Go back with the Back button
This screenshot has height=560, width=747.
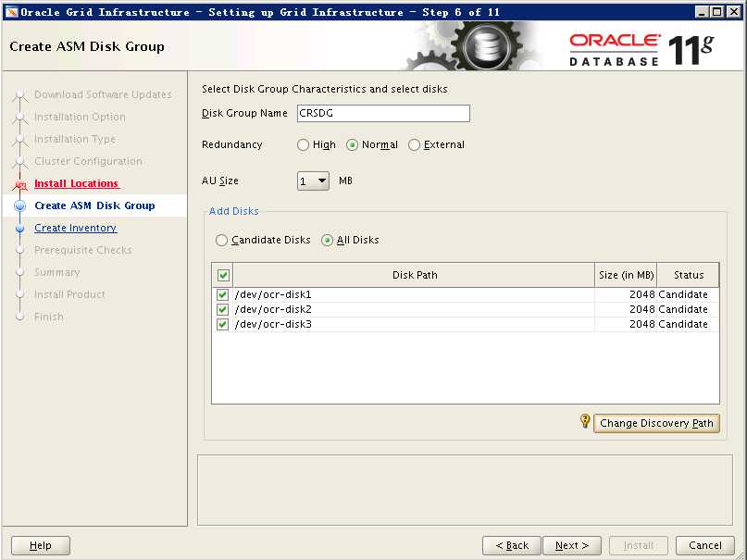tap(512, 545)
